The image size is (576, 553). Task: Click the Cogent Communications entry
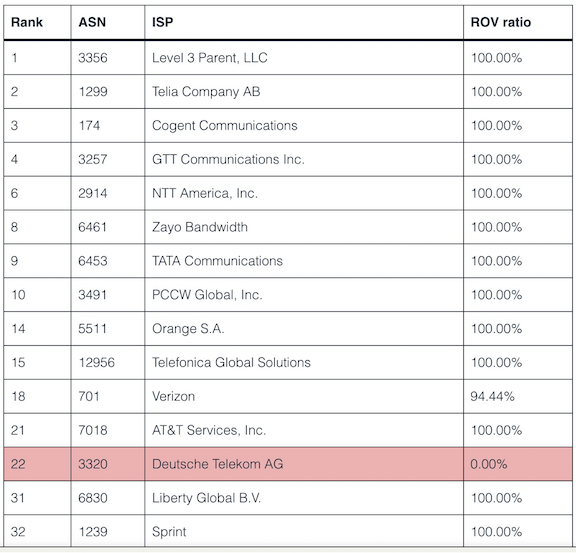click(x=224, y=126)
